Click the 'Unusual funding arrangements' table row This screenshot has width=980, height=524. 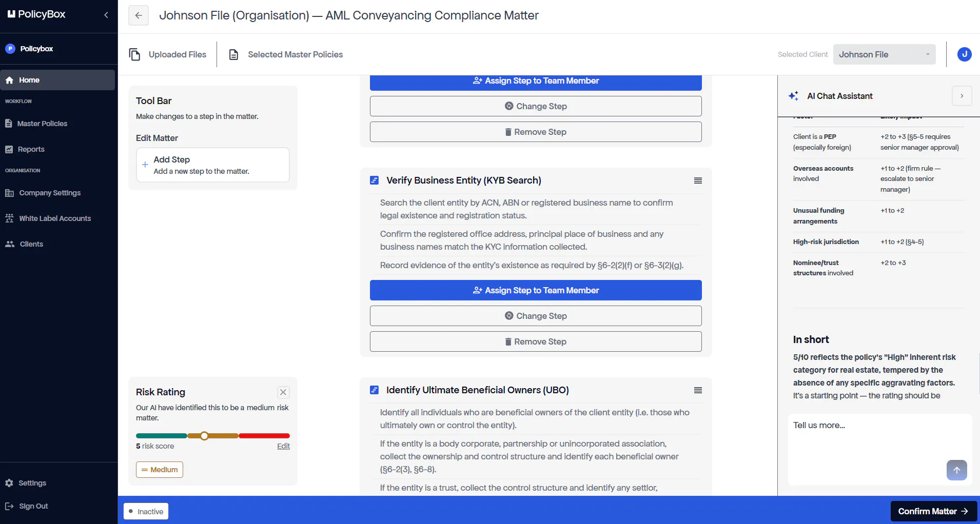pos(878,216)
